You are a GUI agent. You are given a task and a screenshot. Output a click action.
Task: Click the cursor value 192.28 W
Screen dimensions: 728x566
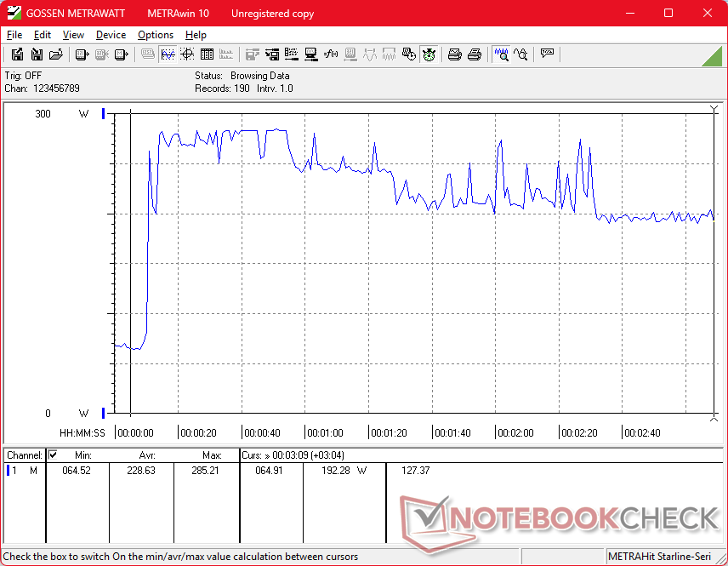click(x=344, y=471)
